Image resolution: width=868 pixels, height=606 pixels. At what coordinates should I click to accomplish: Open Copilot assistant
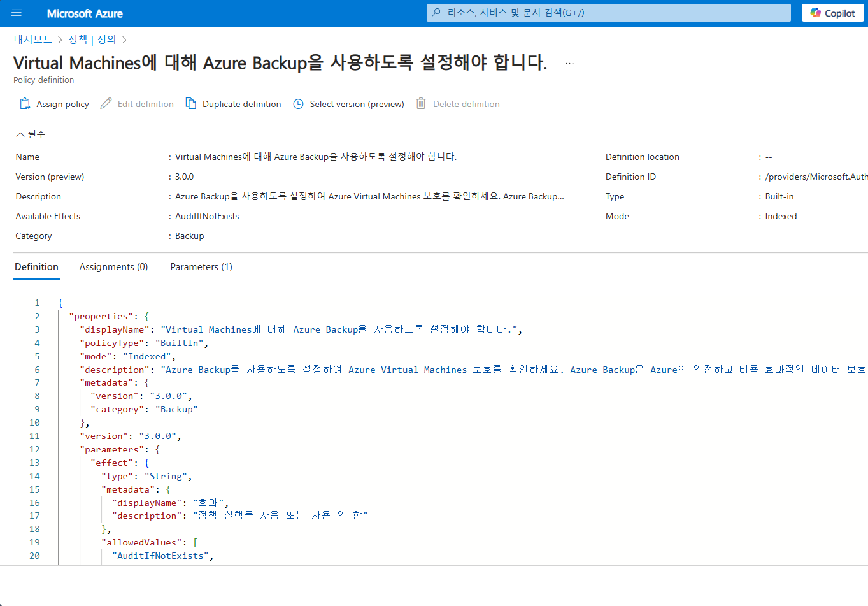(x=832, y=13)
